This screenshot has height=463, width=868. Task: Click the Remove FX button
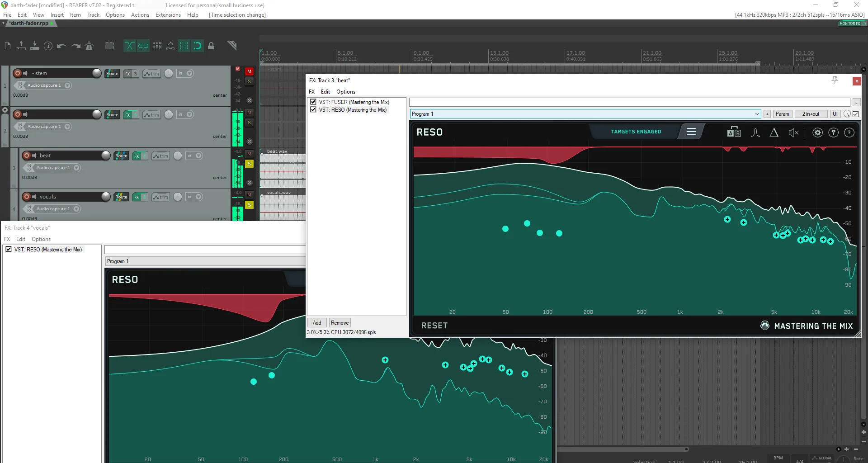[x=340, y=323]
